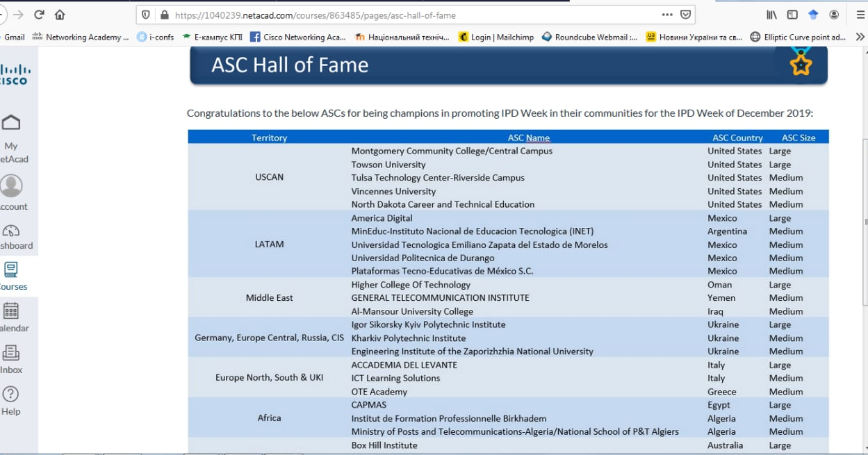Open the Dashboard from the sidebar
This screenshot has width=868, height=455.
(x=14, y=238)
